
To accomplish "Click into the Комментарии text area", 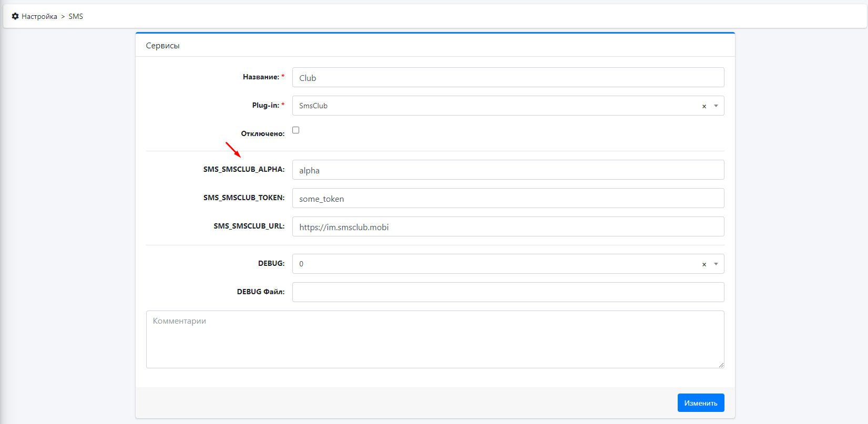I will point(435,339).
